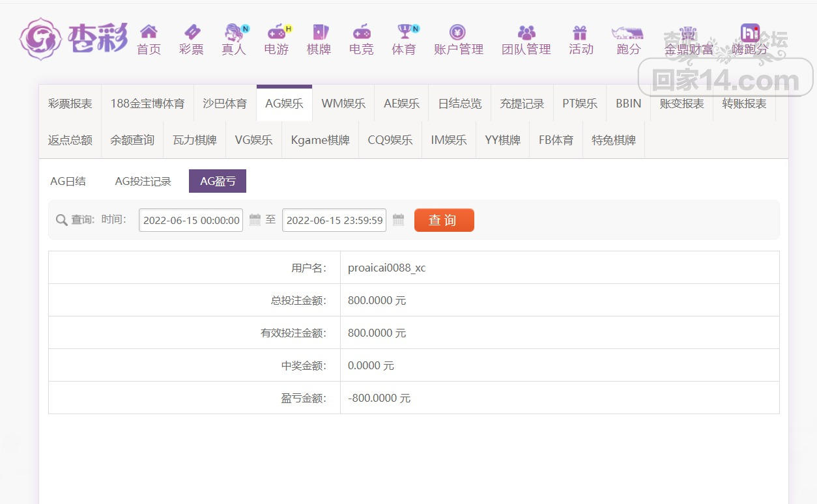
Task: Select the 真人 live dealer icon
Action: (234, 32)
